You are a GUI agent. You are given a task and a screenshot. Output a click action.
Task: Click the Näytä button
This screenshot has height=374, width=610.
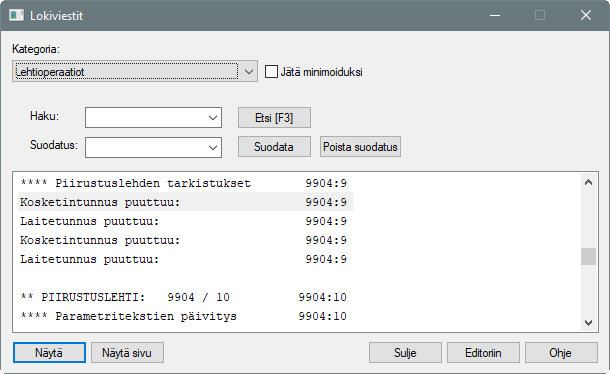49,353
